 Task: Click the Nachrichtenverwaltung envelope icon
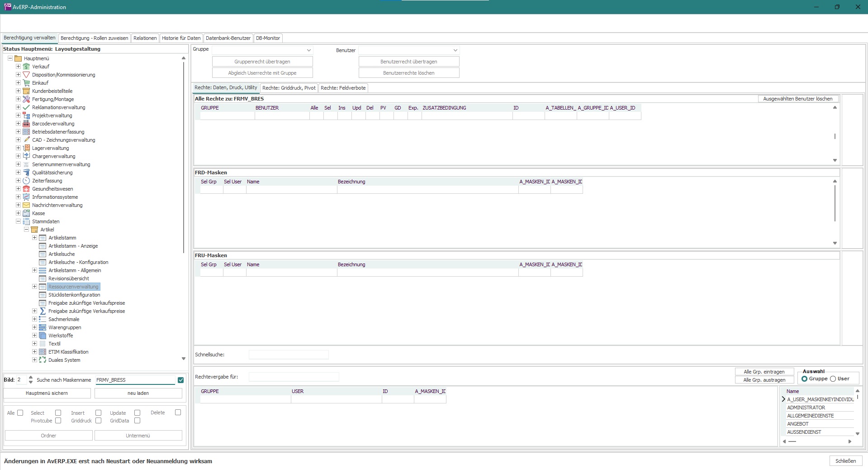click(26, 205)
